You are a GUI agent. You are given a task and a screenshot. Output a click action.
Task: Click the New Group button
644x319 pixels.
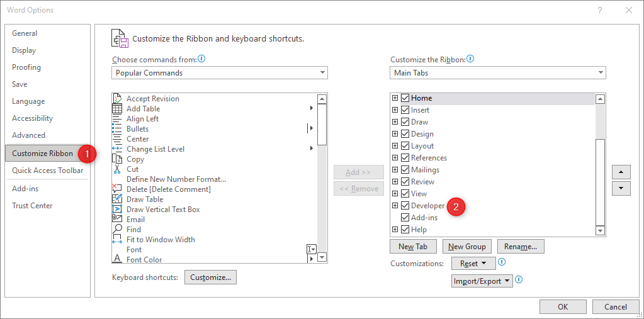click(x=467, y=247)
